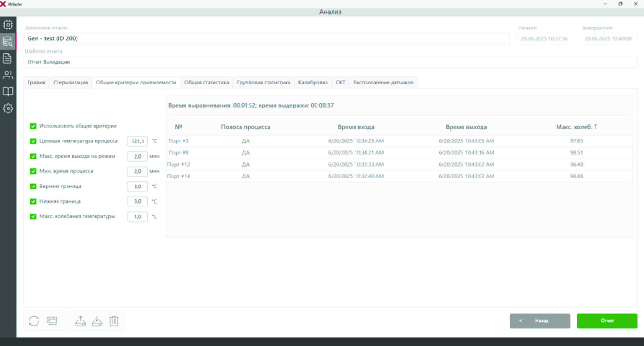This screenshot has height=346, width=644.
Task: Select the 'Групповая статистика' tab
Action: (263, 83)
